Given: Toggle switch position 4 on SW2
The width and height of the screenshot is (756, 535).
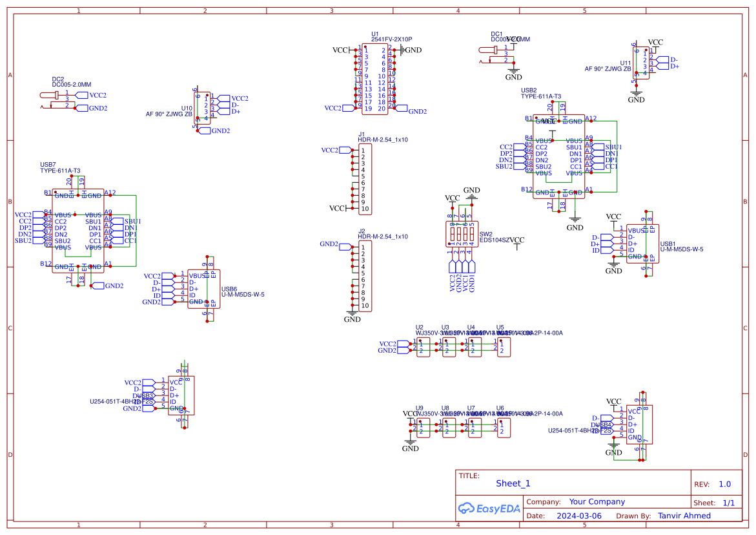Looking at the screenshot, I should pos(472,234).
